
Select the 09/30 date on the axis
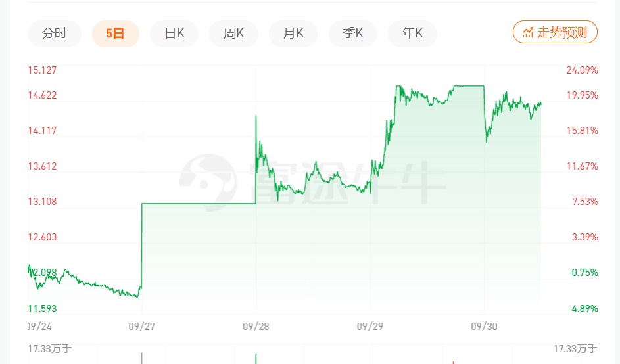pyautogui.click(x=484, y=326)
